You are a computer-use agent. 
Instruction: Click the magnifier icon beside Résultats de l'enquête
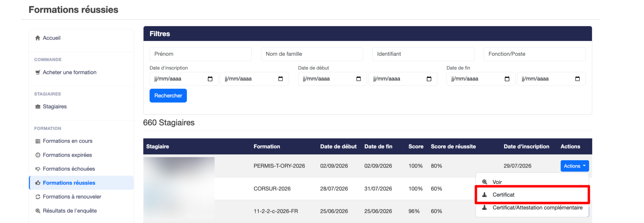[38, 211]
